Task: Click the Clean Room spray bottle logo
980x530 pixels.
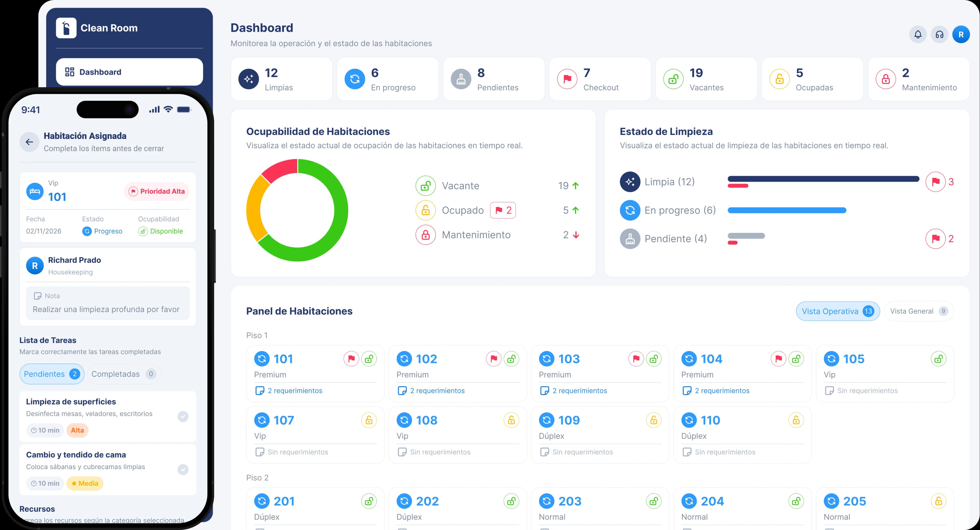Action: (66, 28)
